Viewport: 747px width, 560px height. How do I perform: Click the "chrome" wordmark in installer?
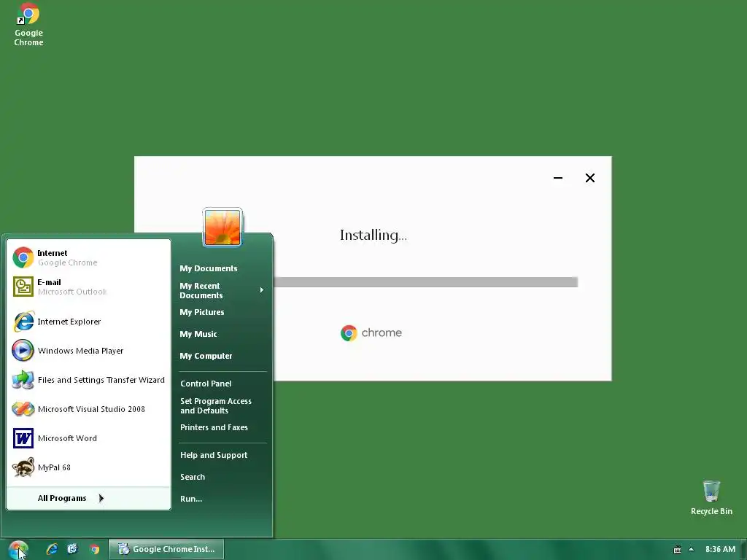[382, 332]
